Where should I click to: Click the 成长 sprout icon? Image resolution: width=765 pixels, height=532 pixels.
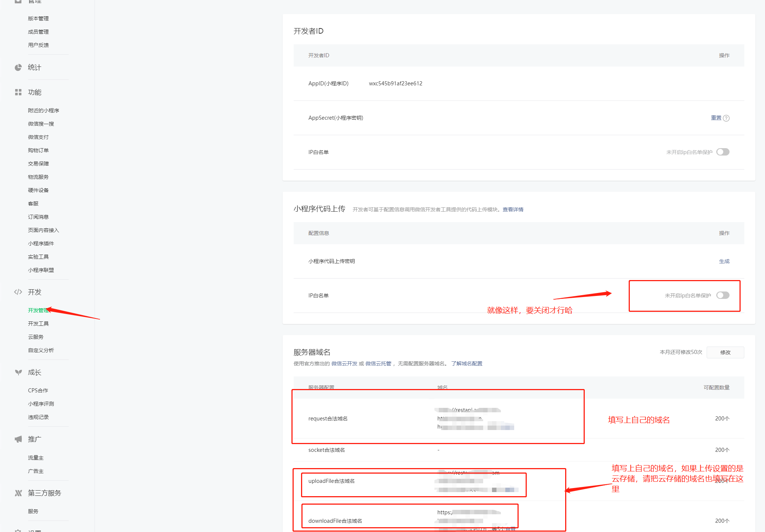coord(18,372)
